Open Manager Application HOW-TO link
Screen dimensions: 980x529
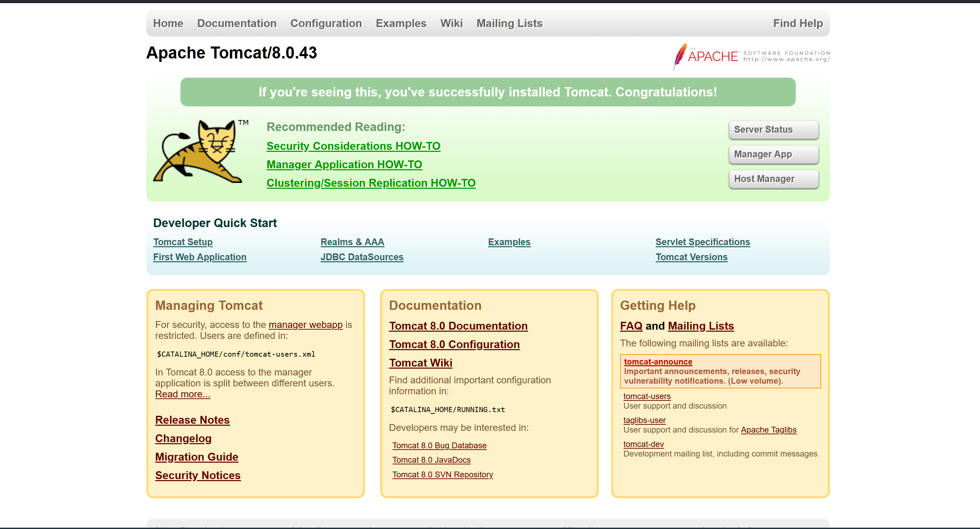344,164
